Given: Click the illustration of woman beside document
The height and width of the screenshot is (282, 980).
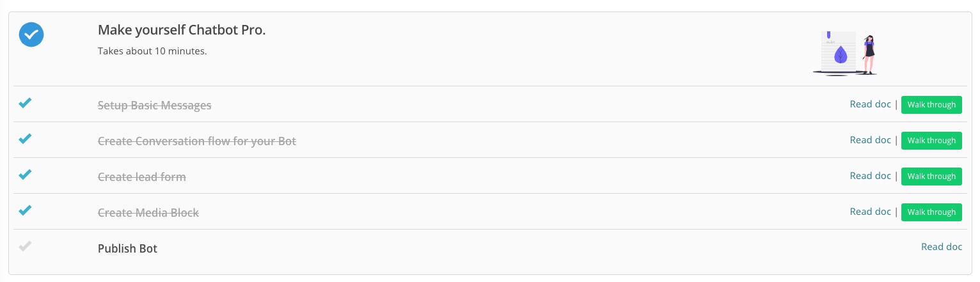Looking at the screenshot, I should [845, 54].
